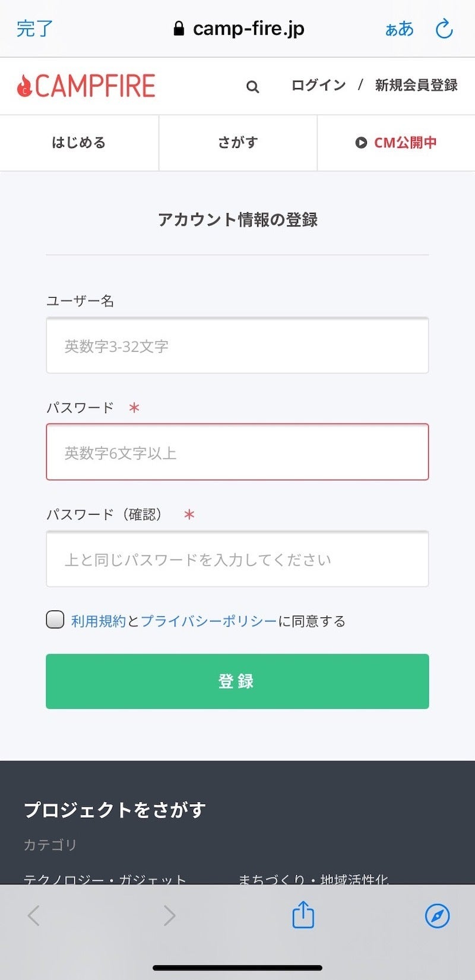Go back with the left chevron
The width and height of the screenshot is (475, 980).
[x=34, y=915]
